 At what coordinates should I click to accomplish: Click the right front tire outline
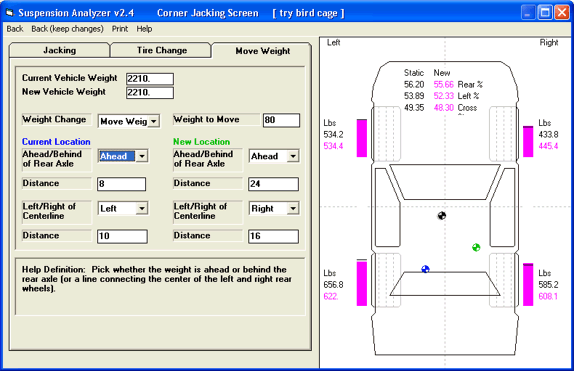tap(503, 134)
